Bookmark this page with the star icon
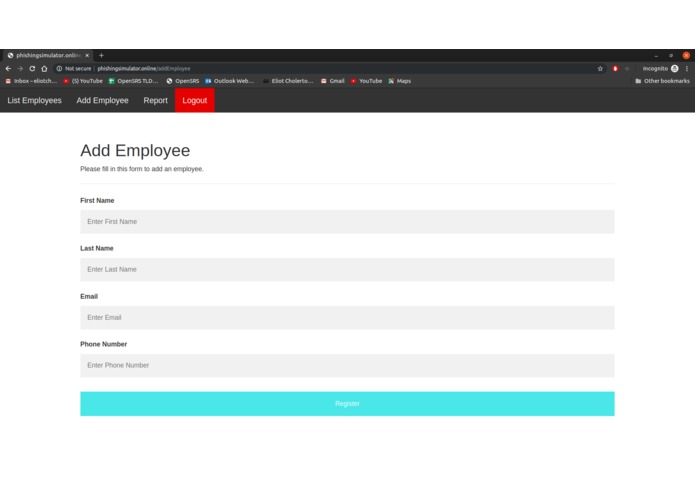 point(600,69)
